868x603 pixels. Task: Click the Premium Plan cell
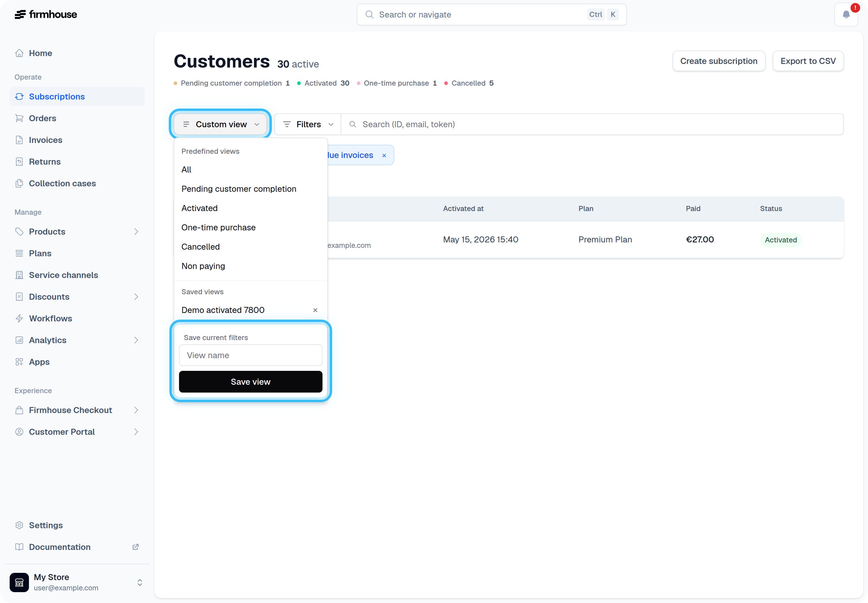pyautogui.click(x=605, y=239)
